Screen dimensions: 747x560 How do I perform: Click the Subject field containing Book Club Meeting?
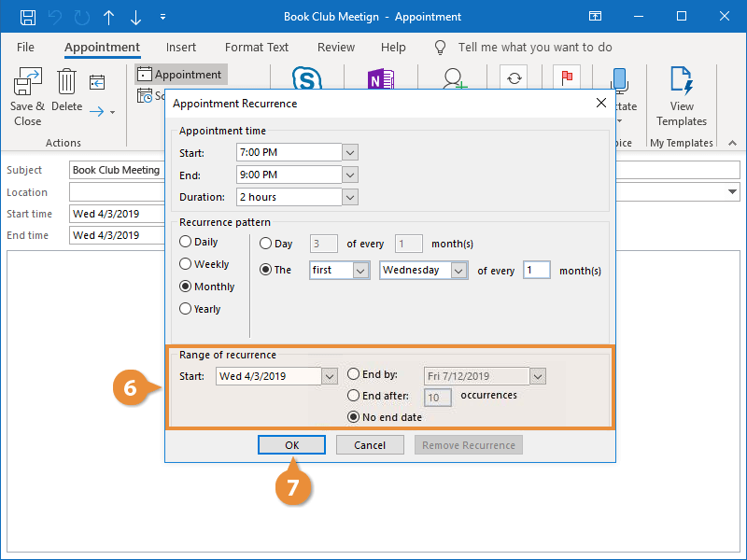(x=117, y=170)
